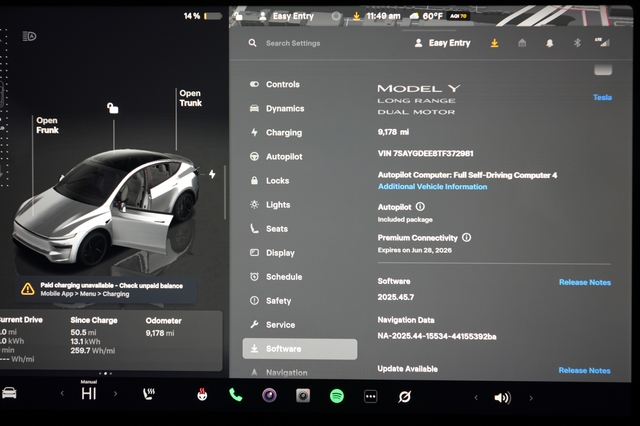Open Release Notes for Software 2025.45.7

point(585,282)
